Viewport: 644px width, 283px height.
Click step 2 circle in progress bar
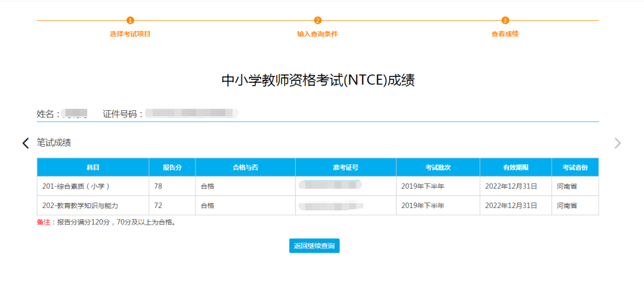[317, 20]
